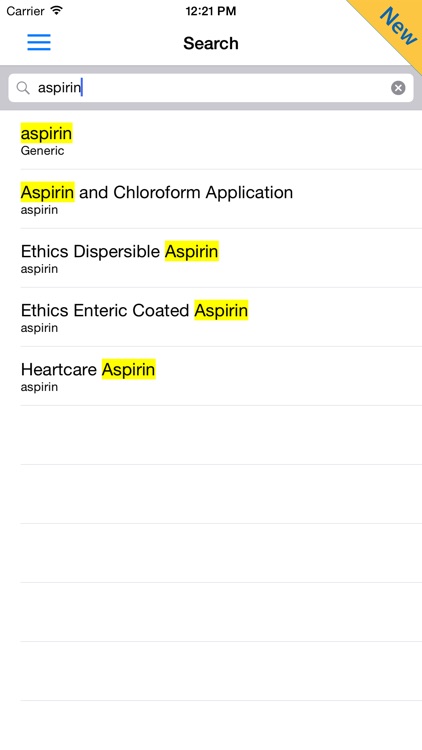Clear the search text with the X button

pos(398,88)
